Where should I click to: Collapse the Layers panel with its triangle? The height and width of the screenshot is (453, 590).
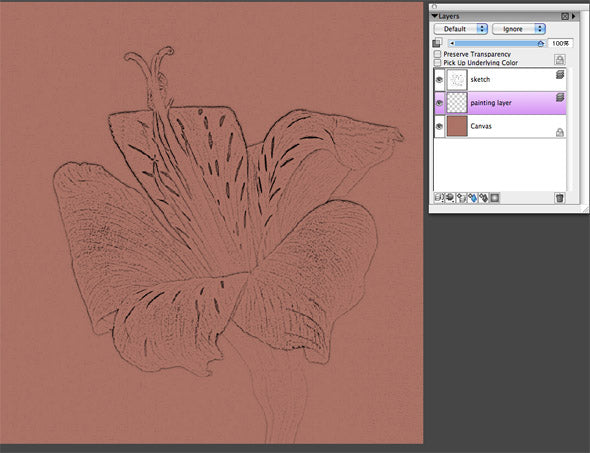[435, 16]
